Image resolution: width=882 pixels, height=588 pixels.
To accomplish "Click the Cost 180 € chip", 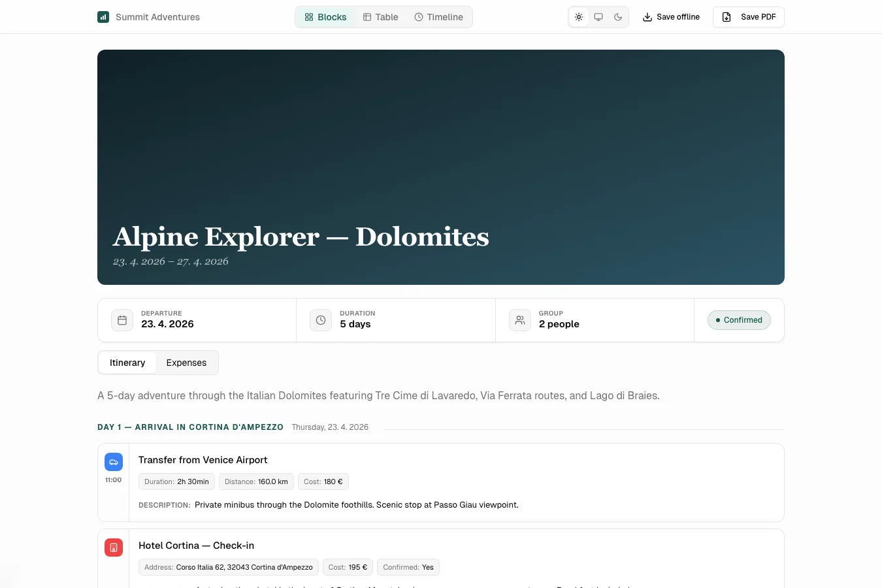I will point(323,482).
